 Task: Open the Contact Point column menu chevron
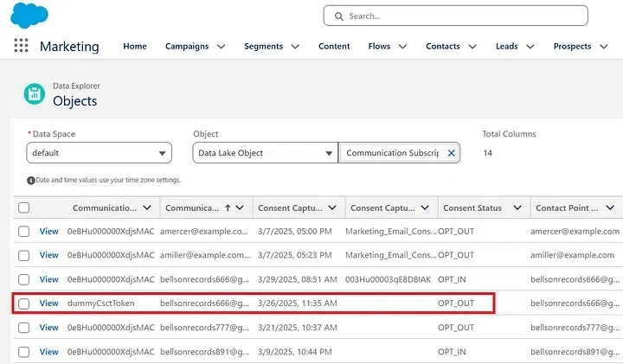[610, 208]
